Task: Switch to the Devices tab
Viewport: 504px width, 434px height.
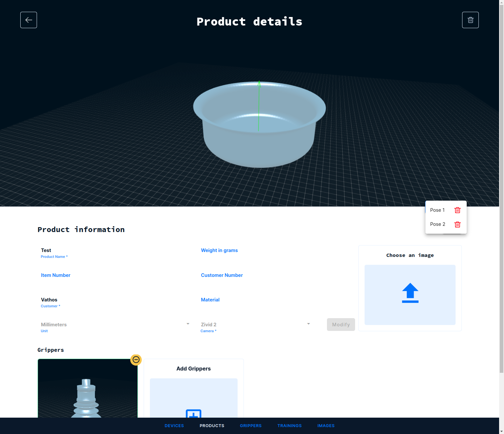Action: (174, 426)
